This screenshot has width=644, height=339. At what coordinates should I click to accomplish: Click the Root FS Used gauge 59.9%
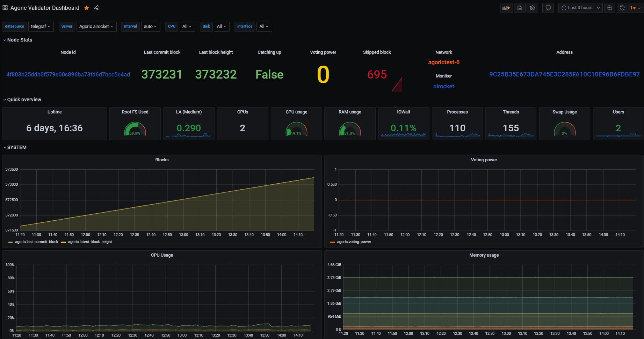(x=135, y=130)
